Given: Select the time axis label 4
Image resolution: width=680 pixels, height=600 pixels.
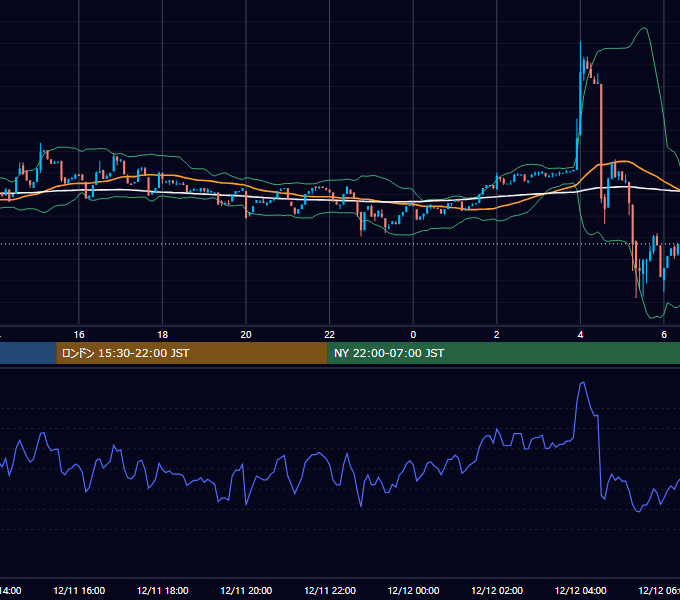Looking at the screenshot, I should click(580, 335).
